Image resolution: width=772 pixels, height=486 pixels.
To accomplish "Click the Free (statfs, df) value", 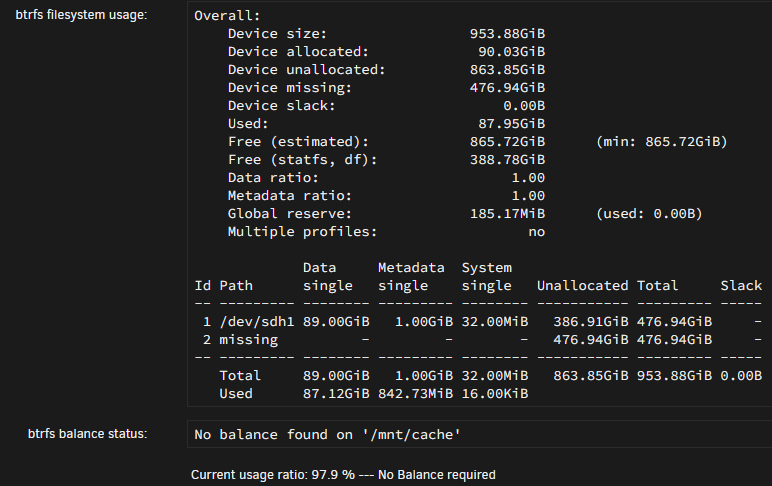I will pos(507,160).
